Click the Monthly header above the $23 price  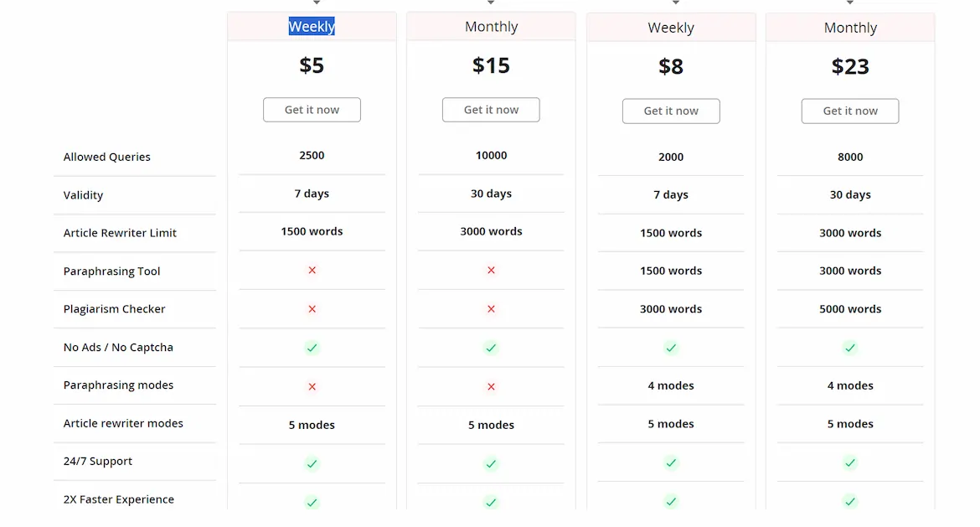[x=850, y=28]
